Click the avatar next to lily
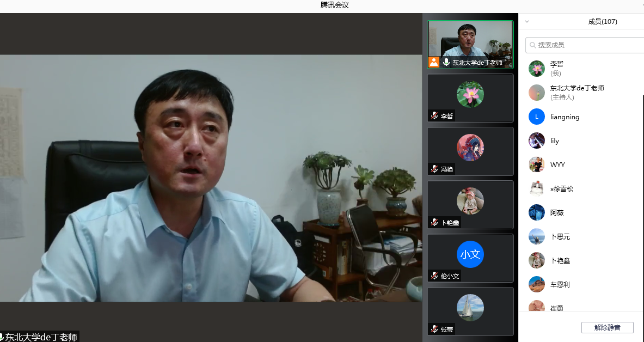The image size is (644, 342). (537, 141)
